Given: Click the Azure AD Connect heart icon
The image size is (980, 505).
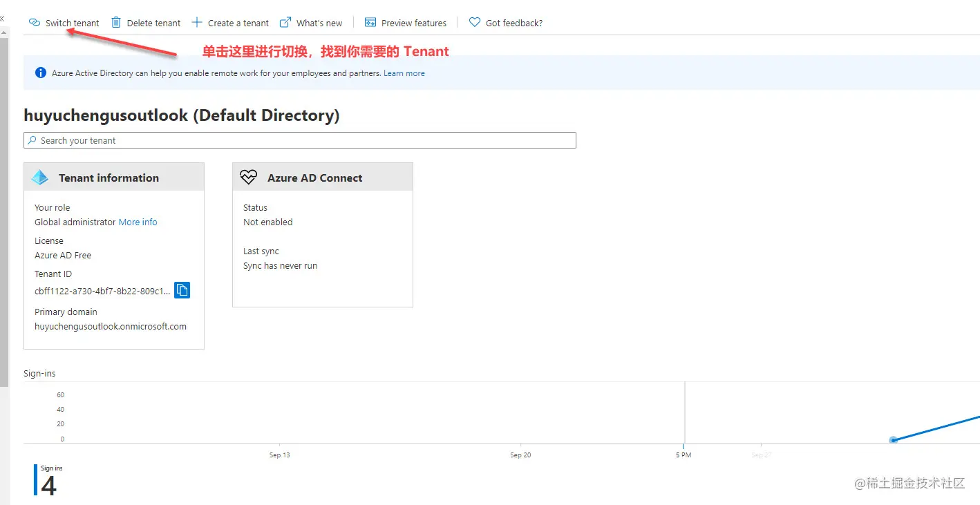Looking at the screenshot, I should [248, 178].
